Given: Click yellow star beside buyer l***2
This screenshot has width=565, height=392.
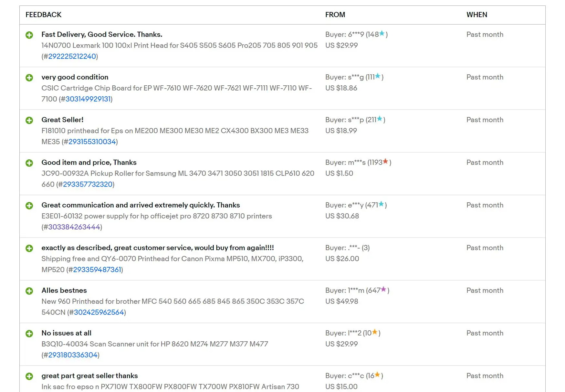Looking at the screenshot, I should click(374, 332).
